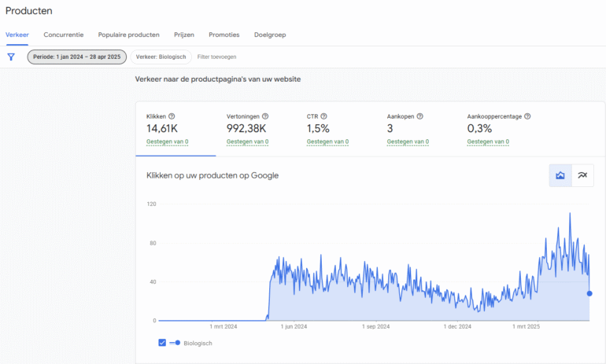Viewport: 606px width, 364px height.
Task: Click Gestegen van 0 under Vertoningen
Action: (247, 142)
